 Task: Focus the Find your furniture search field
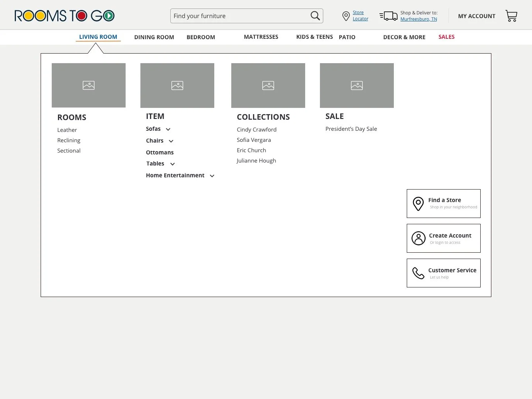pyautogui.click(x=247, y=16)
